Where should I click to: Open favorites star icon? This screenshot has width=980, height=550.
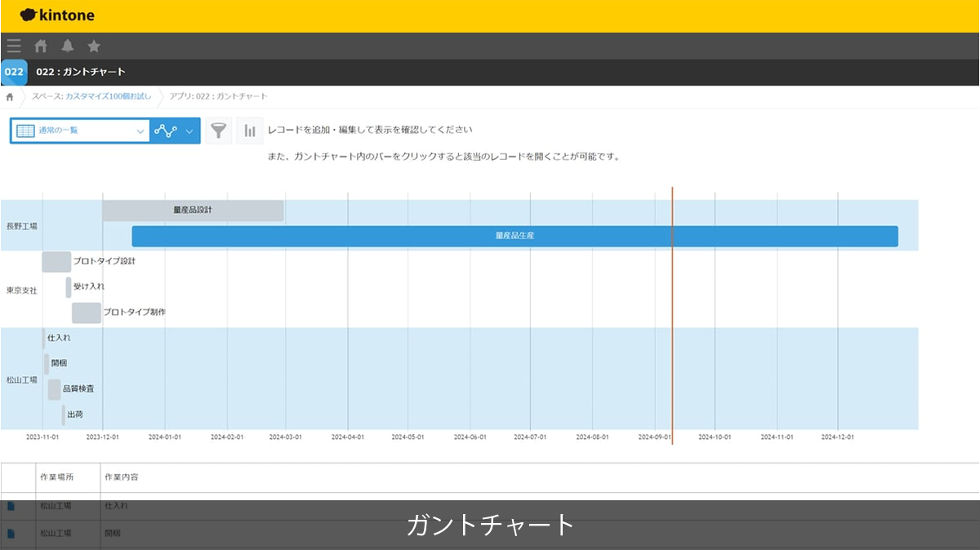(x=94, y=46)
